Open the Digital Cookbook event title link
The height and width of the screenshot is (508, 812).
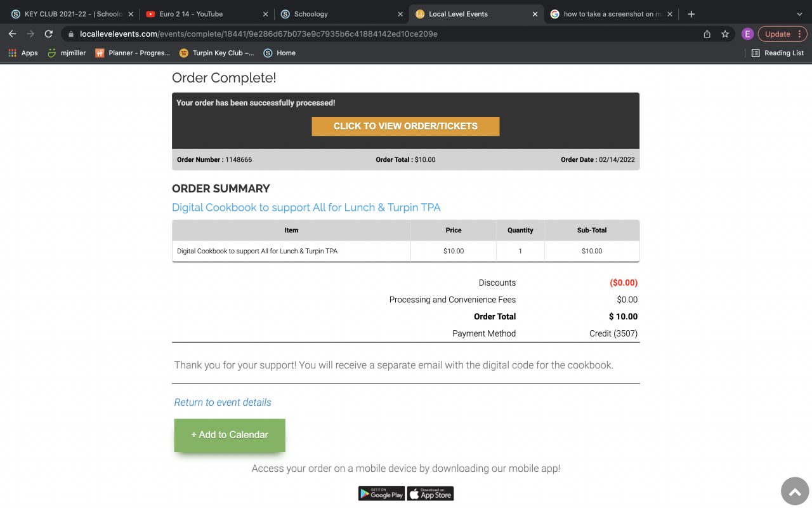click(x=306, y=208)
